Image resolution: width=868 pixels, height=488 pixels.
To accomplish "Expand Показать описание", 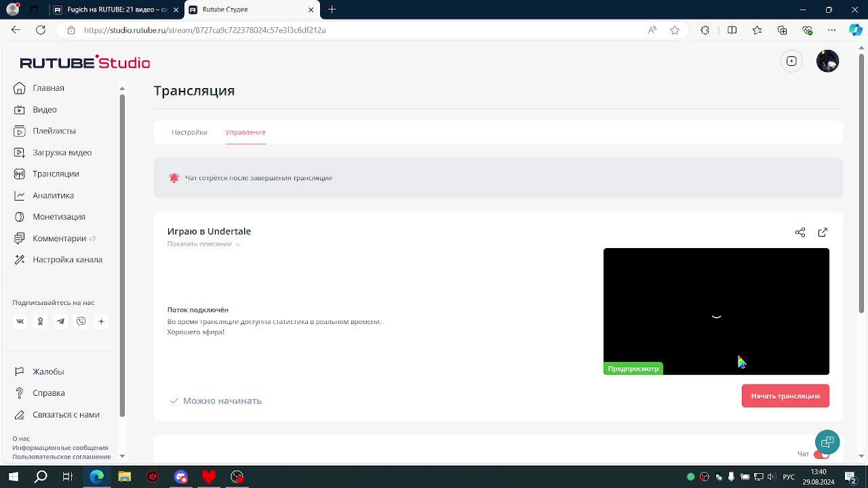I will pos(203,244).
